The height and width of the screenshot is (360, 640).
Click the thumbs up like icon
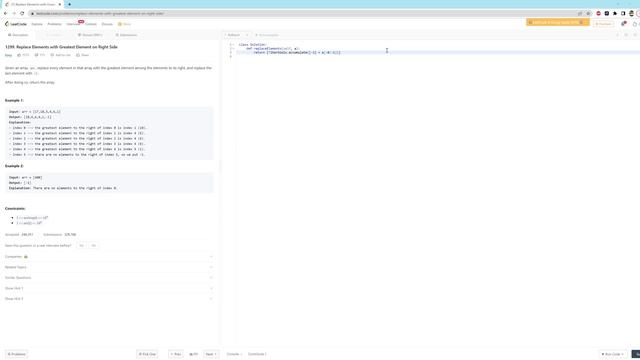tap(19, 55)
